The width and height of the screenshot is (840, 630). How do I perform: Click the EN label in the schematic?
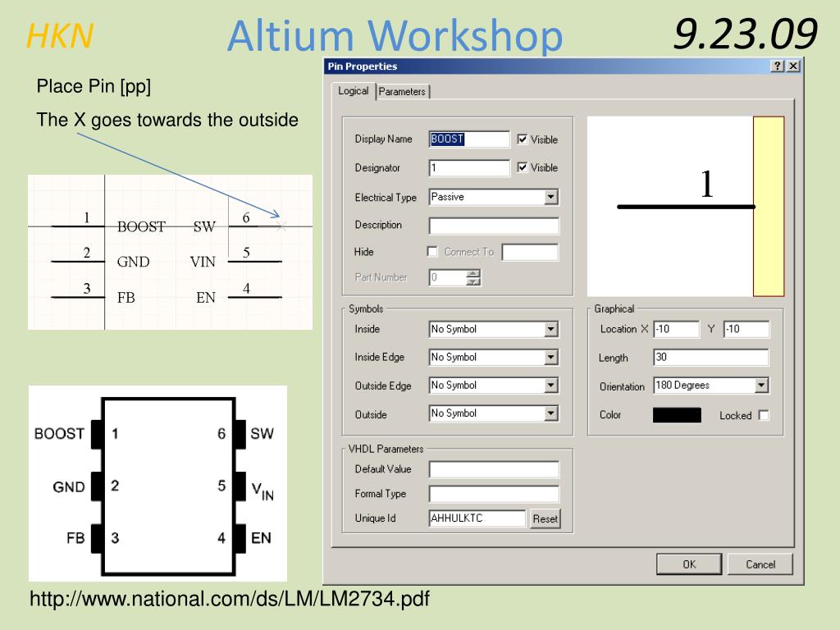(206, 297)
